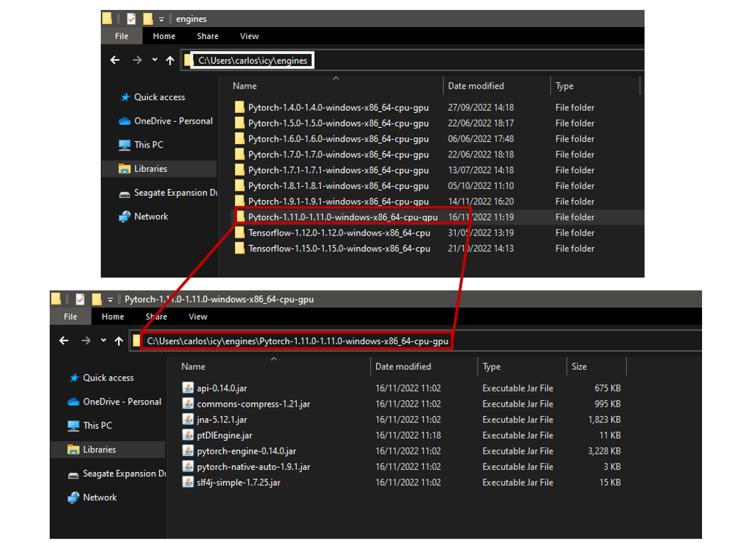Select folder icon of Pytorch-1.4.0-1.4.0-windows-x86_64-cpu-gpu
Viewport: 756px width, 543px height.
coord(240,107)
